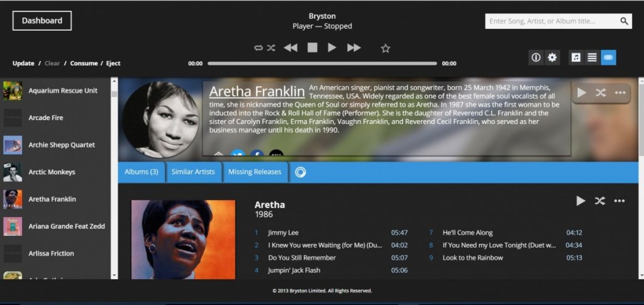Select the highlighted blue view icon

coord(608,57)
